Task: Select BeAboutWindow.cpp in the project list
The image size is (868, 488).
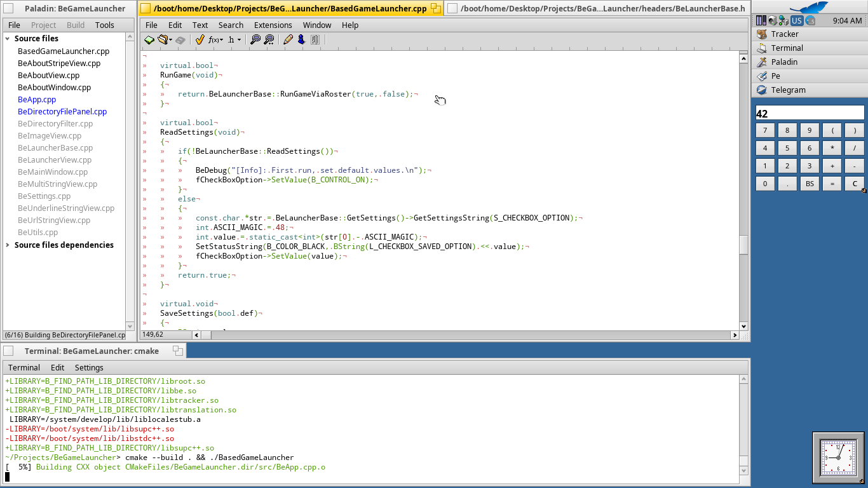Action: (x=55, y=88)
